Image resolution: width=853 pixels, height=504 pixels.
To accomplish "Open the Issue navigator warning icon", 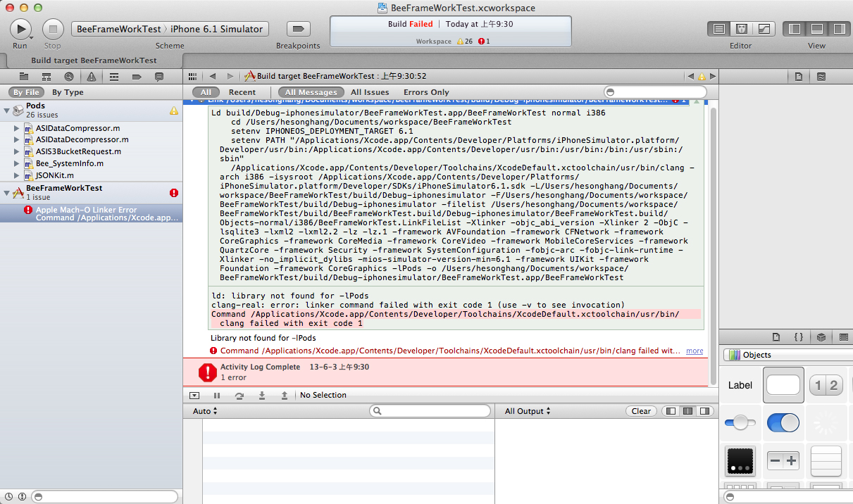I will coord(92,76).
